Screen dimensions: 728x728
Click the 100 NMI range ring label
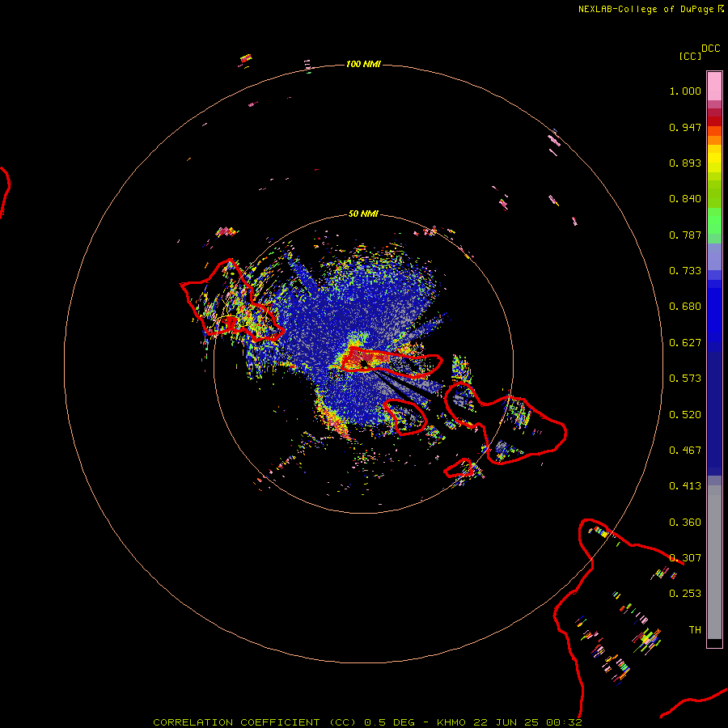pyautogui.click(x=363, y=64)
